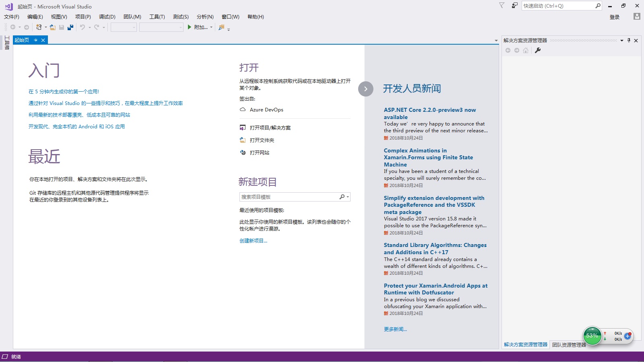
Task: Click the green Attach (附加) play button
Action: tap(190, 27)
